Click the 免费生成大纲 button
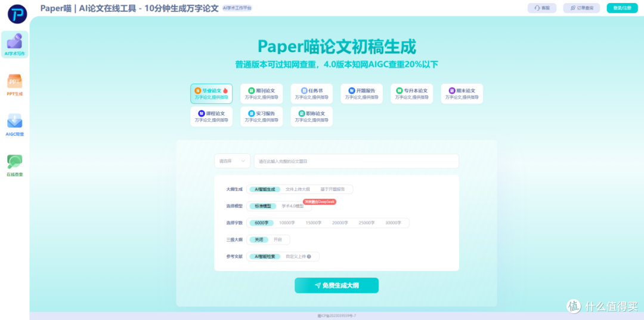This screenshot has height=320, width=644. click(x=336, y=285)
